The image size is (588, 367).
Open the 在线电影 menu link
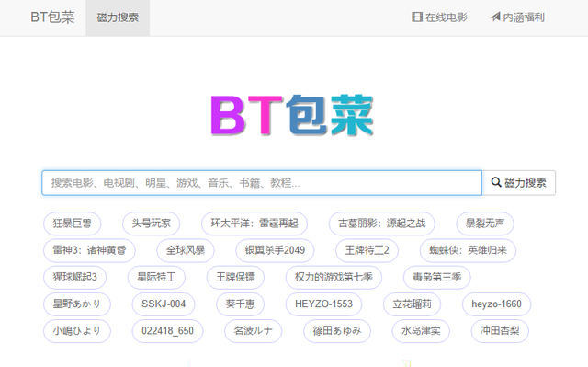coord(439,17)
